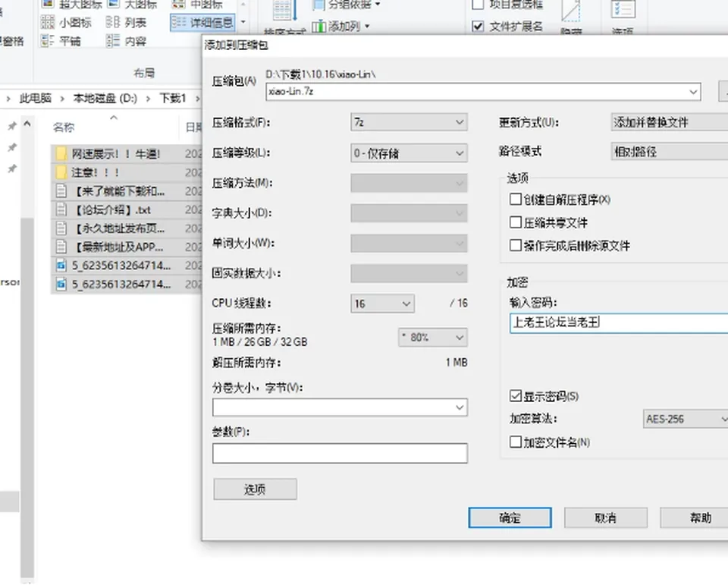
Task: Click 下载1 in the address breadcrumb
Action: [173, 99]
